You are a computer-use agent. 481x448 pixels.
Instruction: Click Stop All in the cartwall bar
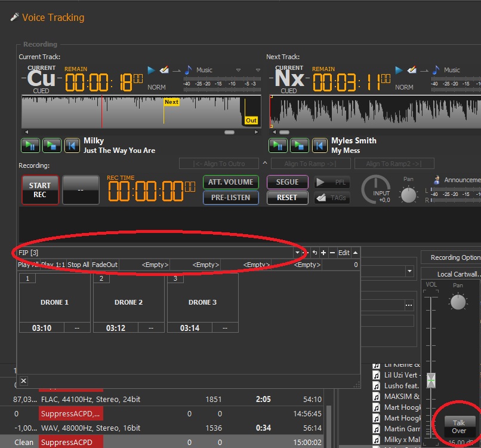[78, 265]
